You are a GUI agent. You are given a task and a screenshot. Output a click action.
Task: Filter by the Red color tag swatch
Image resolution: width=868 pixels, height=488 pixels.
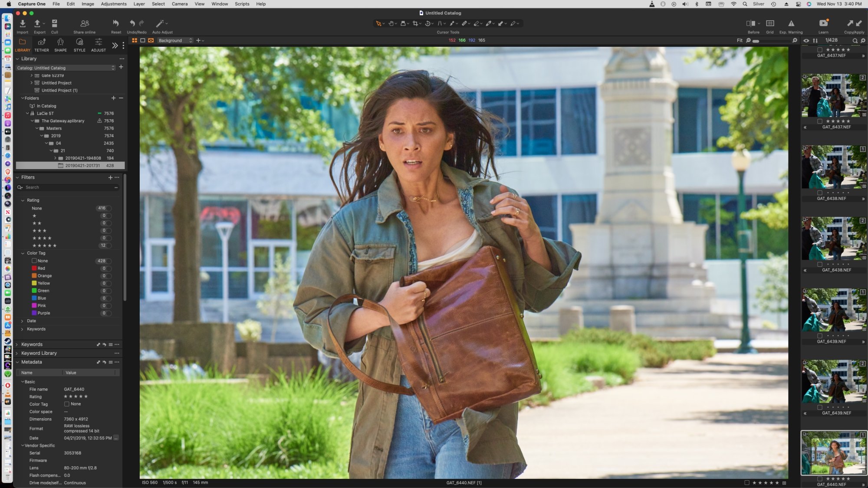(x=34, y=269)
